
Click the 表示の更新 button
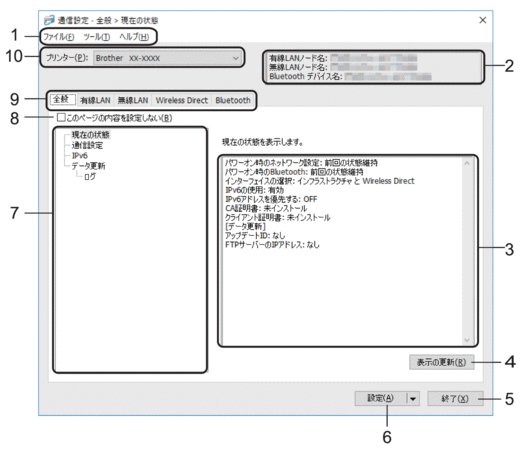click(x=442, y=362)
